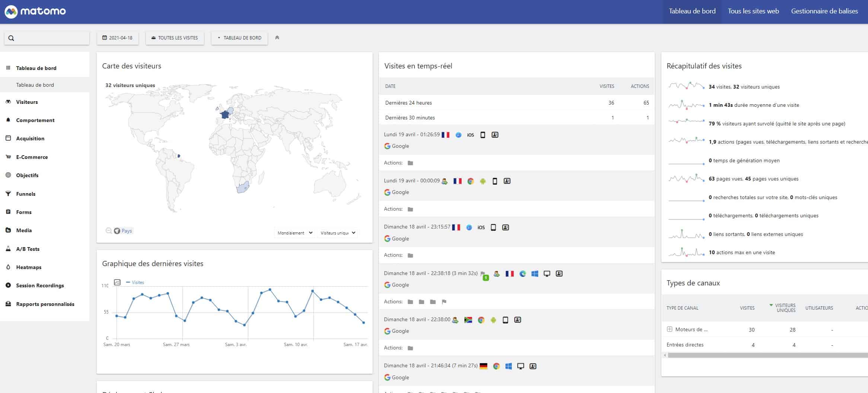Screen dimensions: 868x393
Task: Expand the Mondialement dropdown
Action: 294,233
